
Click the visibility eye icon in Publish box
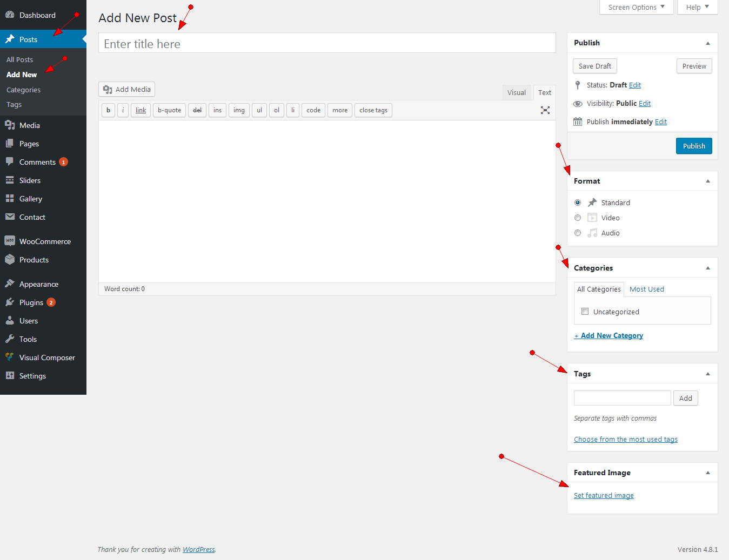(578, 104)
